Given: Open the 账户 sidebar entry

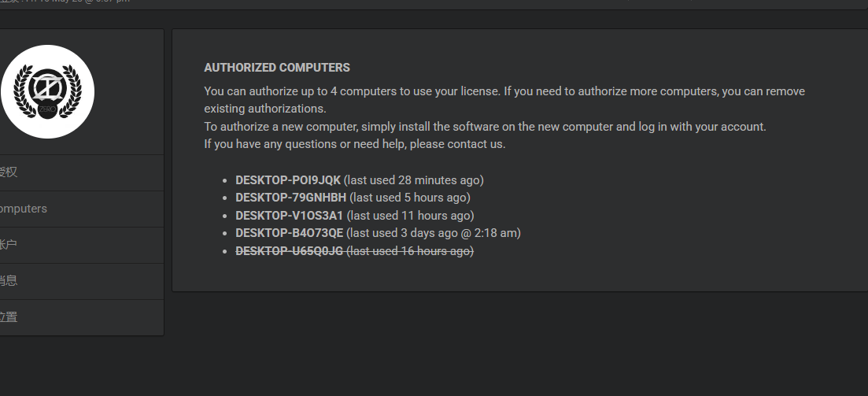Looking at the screenshot, I should [x=82, y=245].
